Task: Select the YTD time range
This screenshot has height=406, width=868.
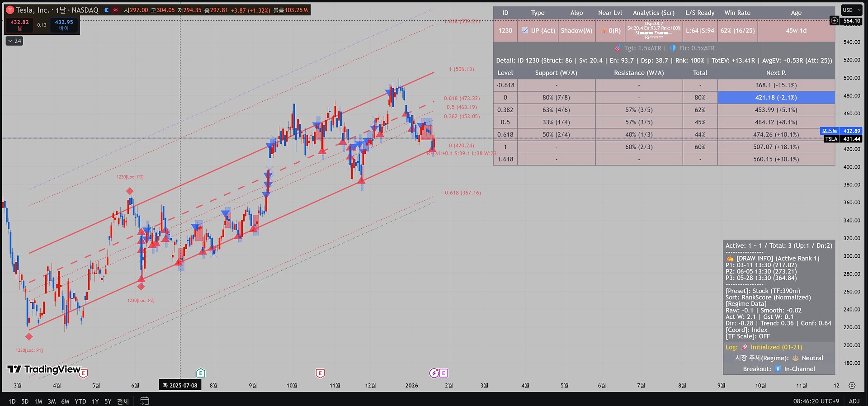Action: (80, 401)
